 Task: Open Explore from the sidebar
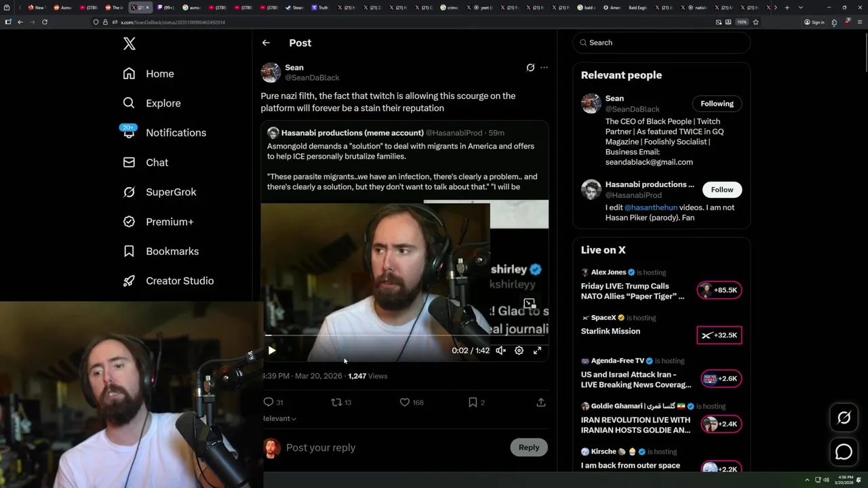152,103
